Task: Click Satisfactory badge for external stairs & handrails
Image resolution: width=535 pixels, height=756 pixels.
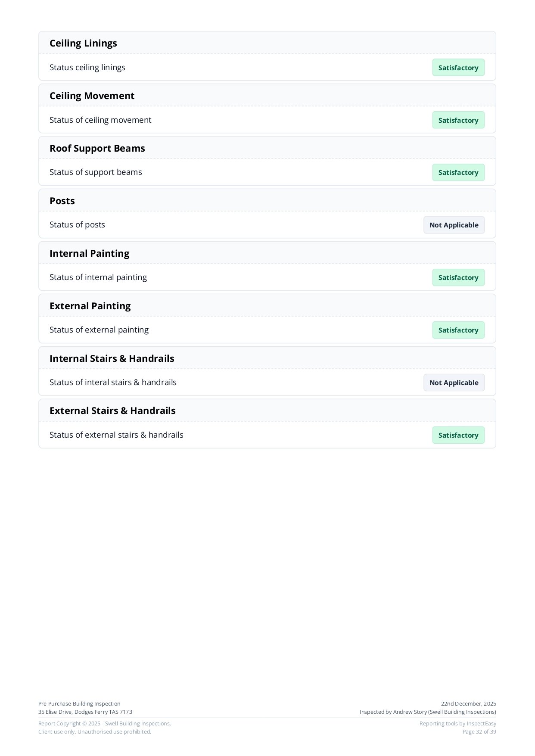Action: (458, 435)
